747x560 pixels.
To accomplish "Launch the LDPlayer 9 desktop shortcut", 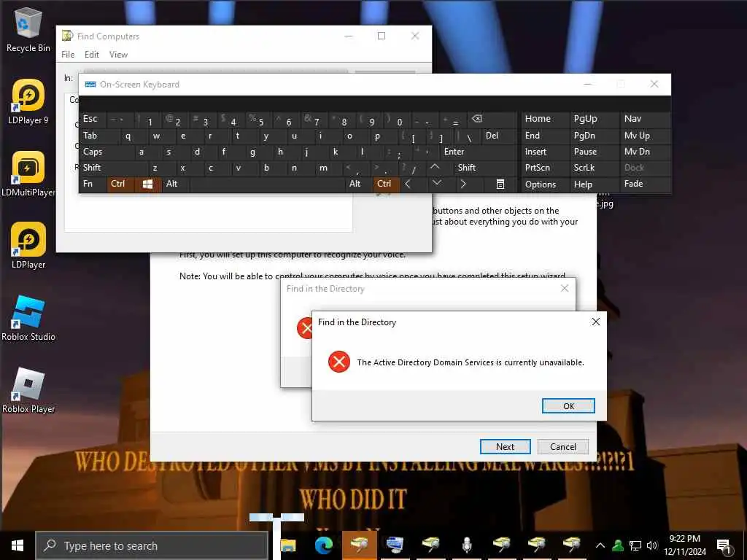I will (28, 102).
